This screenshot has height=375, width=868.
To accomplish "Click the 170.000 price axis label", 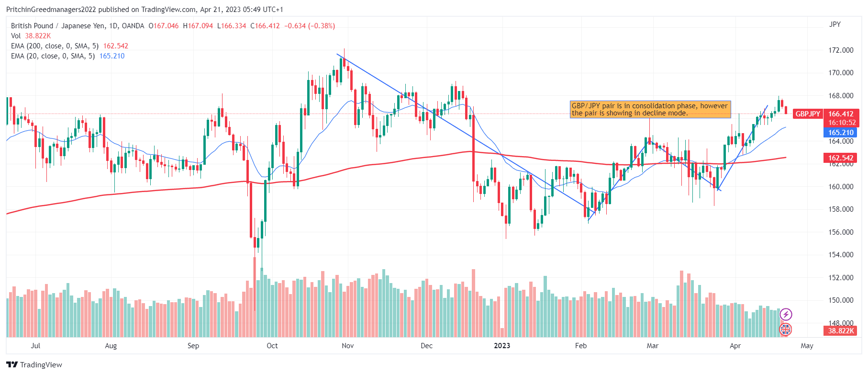I will (x=841, y=73).
